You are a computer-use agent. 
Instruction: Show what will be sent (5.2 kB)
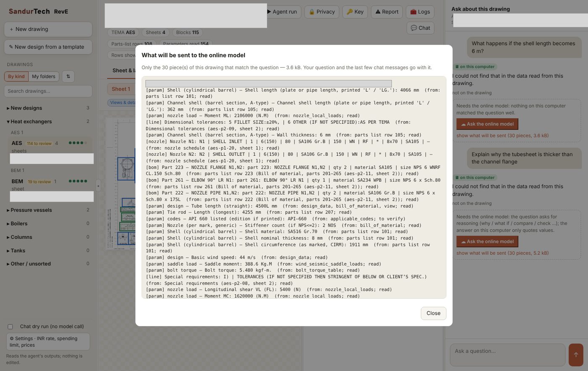[x=502, y=253]
